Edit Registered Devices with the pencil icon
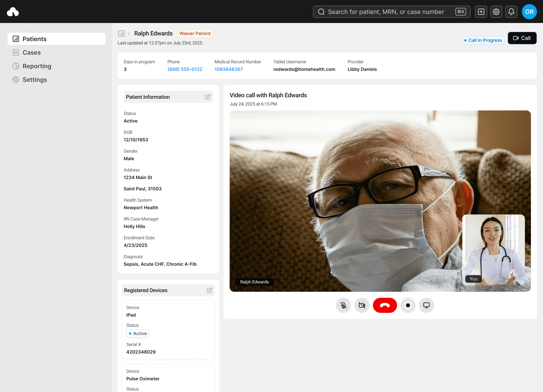The image size is (543, 392). [209, 290]
